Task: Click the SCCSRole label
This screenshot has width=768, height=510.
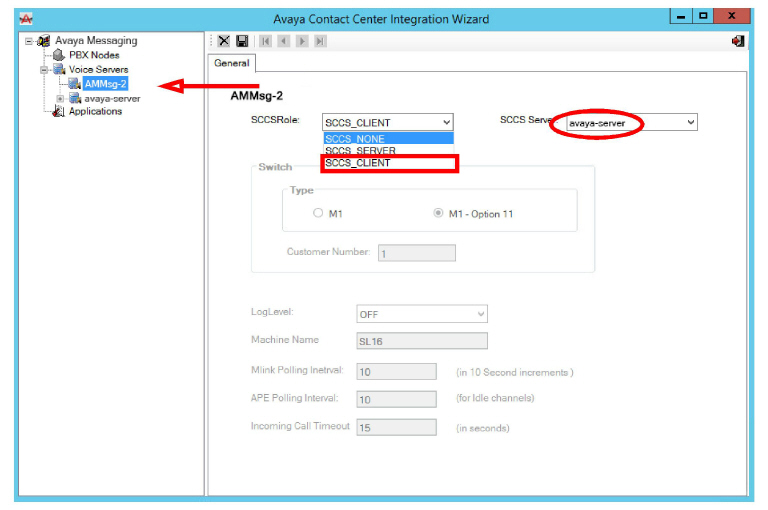Action: pyautogui.click(x=275, y=120)
